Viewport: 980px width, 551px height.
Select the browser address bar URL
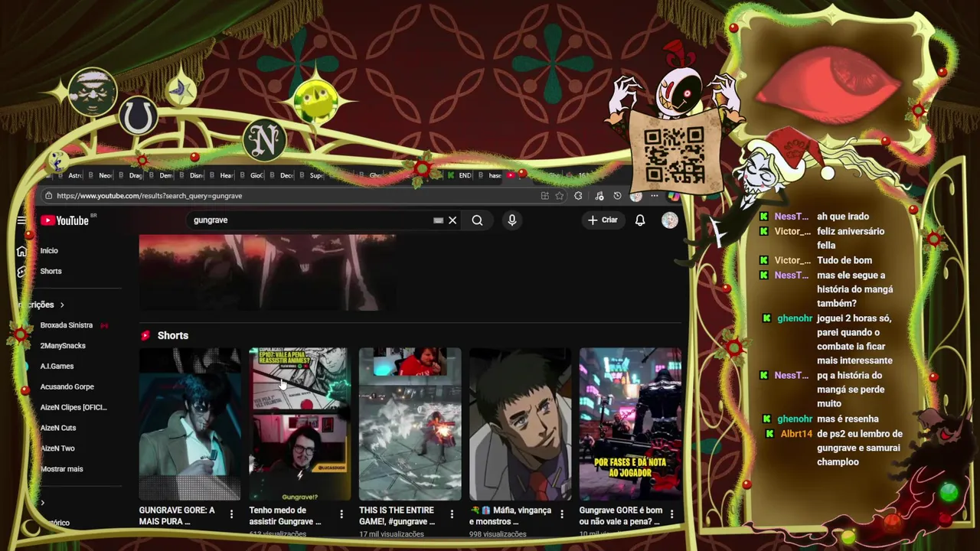click(149, 196)
